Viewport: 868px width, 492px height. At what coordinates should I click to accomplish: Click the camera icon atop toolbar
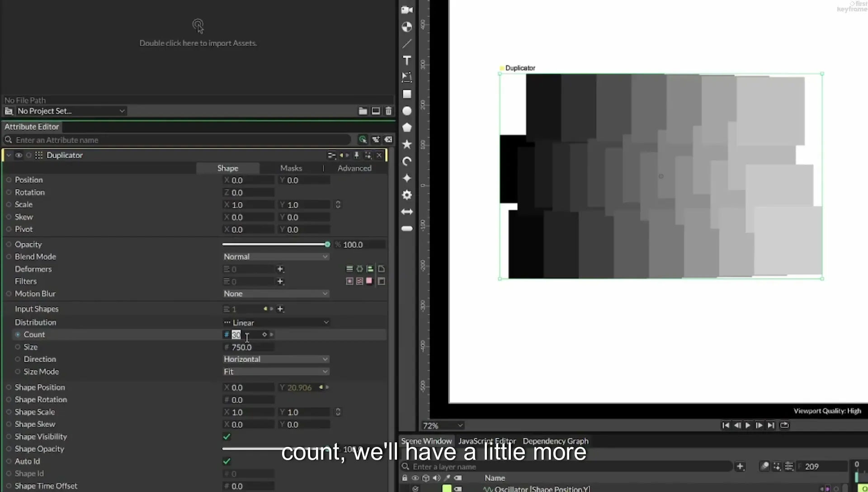click(407, 10)
